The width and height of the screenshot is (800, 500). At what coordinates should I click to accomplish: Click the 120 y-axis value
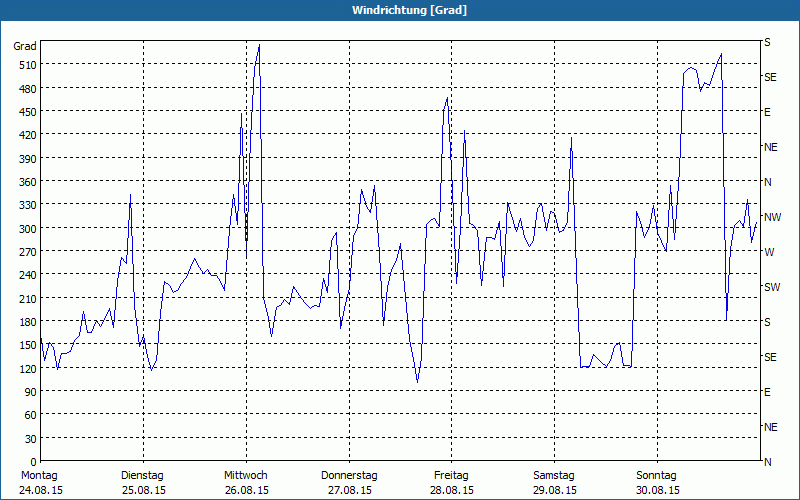28,369
